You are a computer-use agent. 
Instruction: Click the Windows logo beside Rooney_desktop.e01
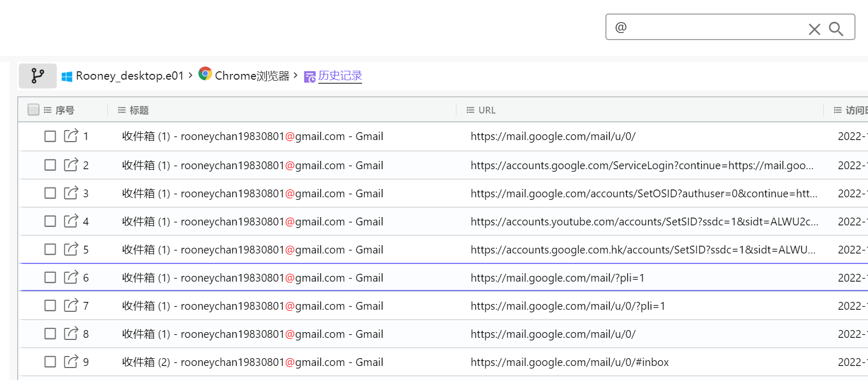pos(67,77)
